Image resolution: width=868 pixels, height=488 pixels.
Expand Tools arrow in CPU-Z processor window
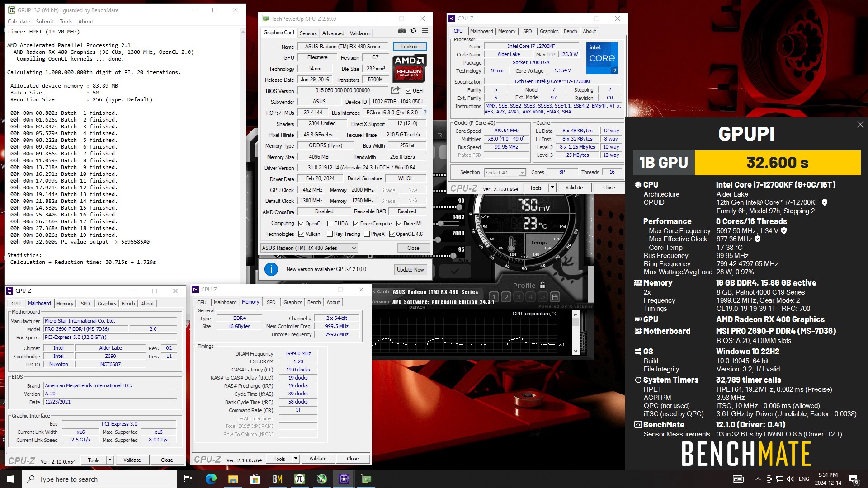click(552, 188)
